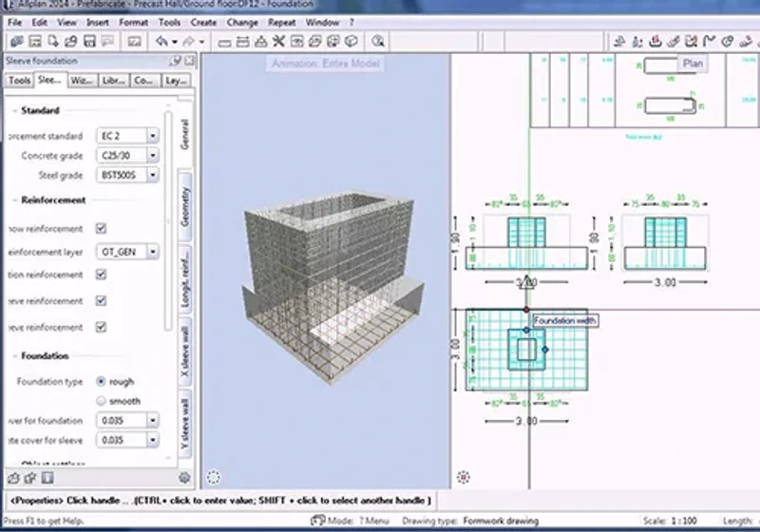The height and width of the screenshot is (532, 760).
Task: Select the X sleeve wall vertical tab
Action: click(184, 351)
